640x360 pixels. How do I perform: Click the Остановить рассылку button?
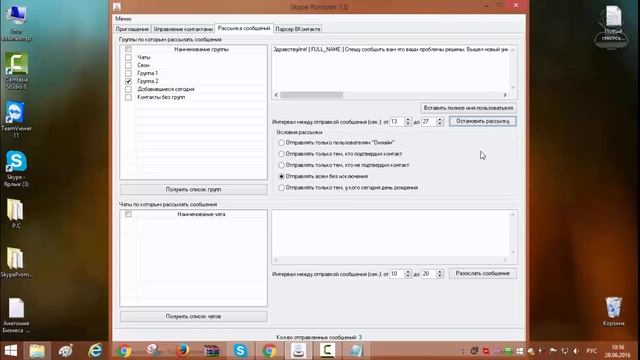[482, 121]
